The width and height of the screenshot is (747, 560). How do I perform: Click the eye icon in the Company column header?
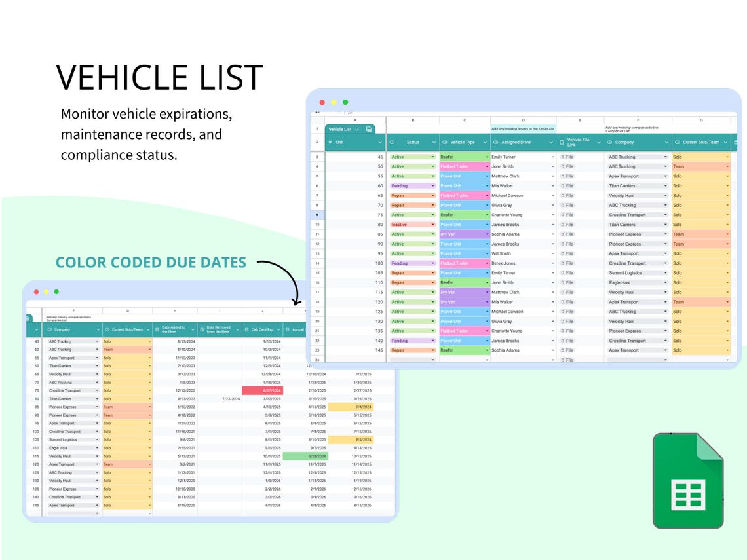pyautogui.click(x=608, y=142)
